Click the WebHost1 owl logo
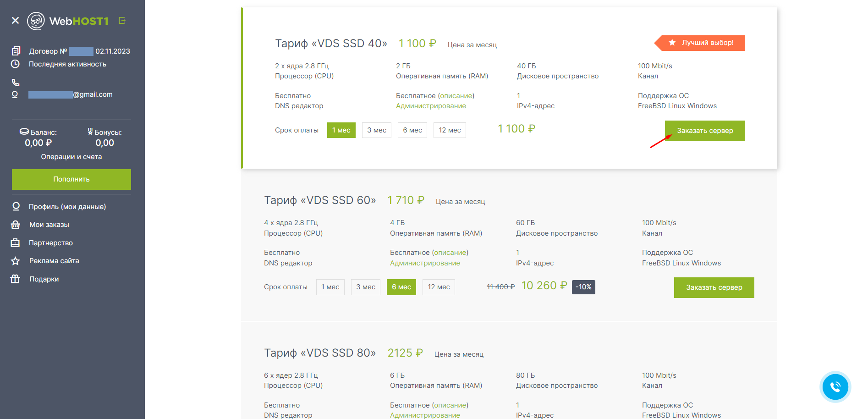868x419 pixels. tap(36, 21)
